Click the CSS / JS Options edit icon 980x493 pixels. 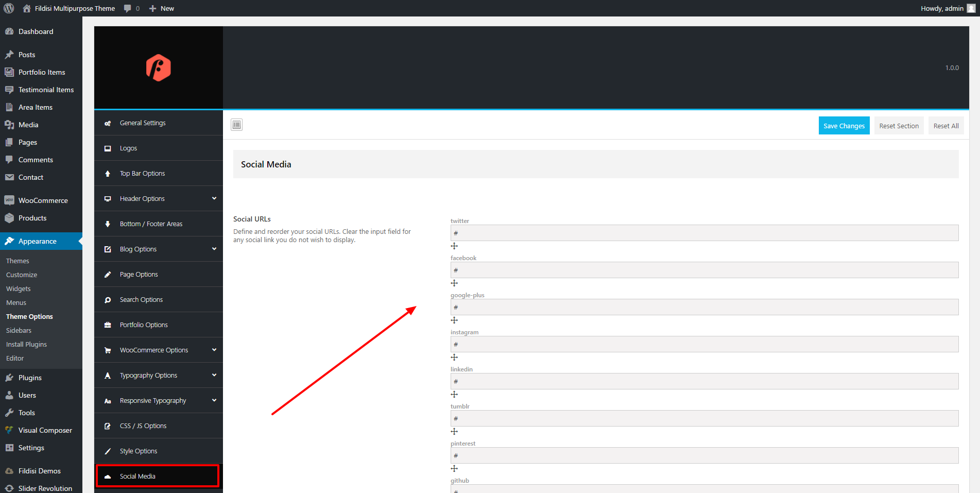108,426
